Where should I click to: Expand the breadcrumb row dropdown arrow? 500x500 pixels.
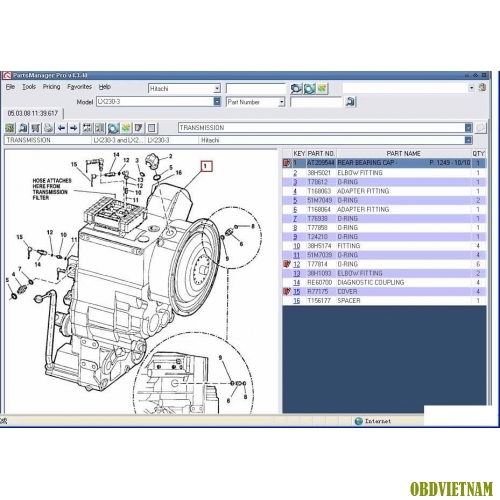[468, 140]
